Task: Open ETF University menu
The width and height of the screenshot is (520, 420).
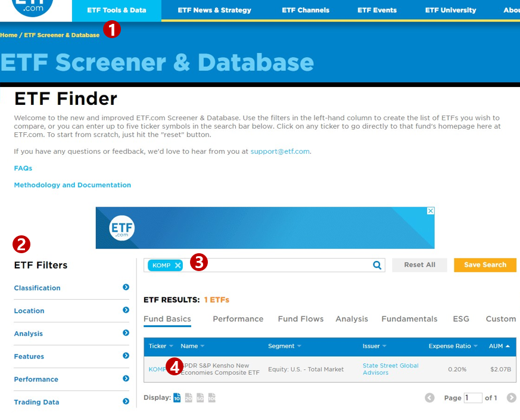Action: tap(450, 10)
